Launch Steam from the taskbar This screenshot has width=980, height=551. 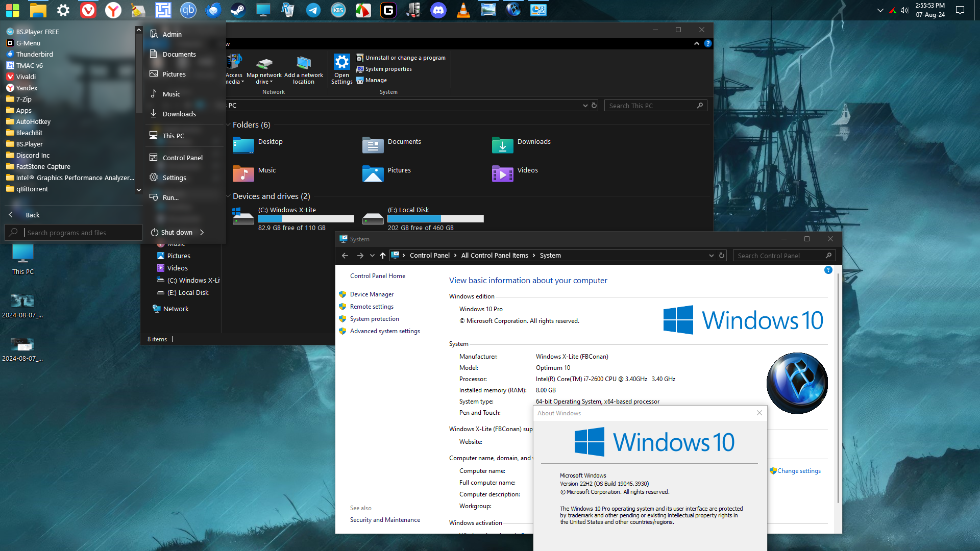pyautogui.click(x=238, y=10)
